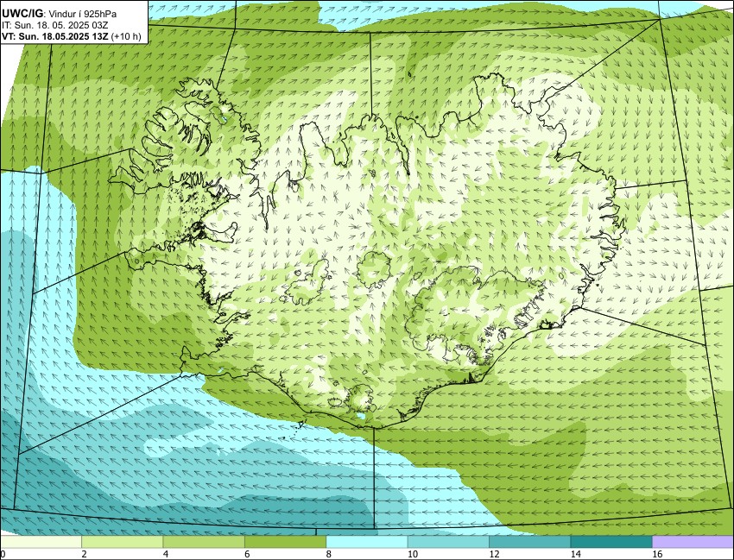Click the 2–4 light green legend swatch
734x560 pixels.
pyautogui.click(x=122, y=542)
